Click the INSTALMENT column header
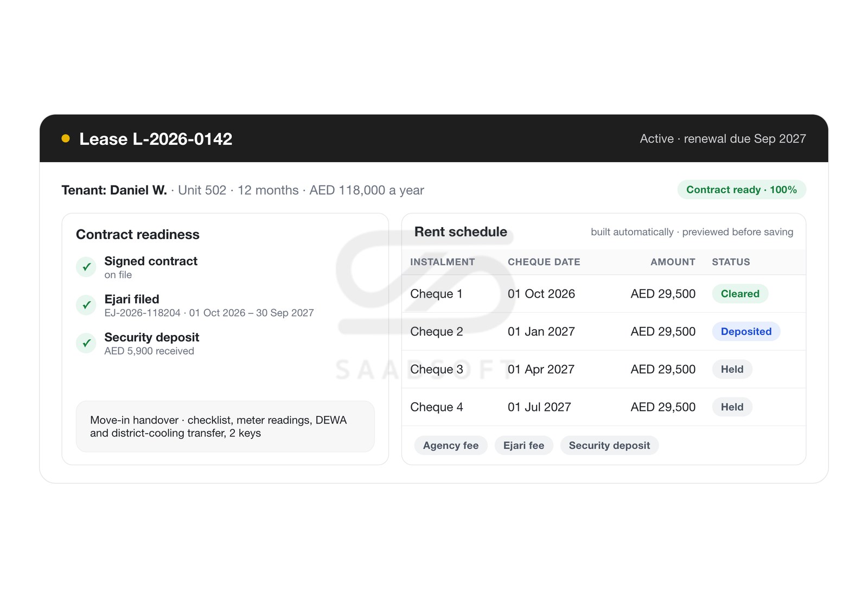The image size is (868, 598). (x=442, y=262)
